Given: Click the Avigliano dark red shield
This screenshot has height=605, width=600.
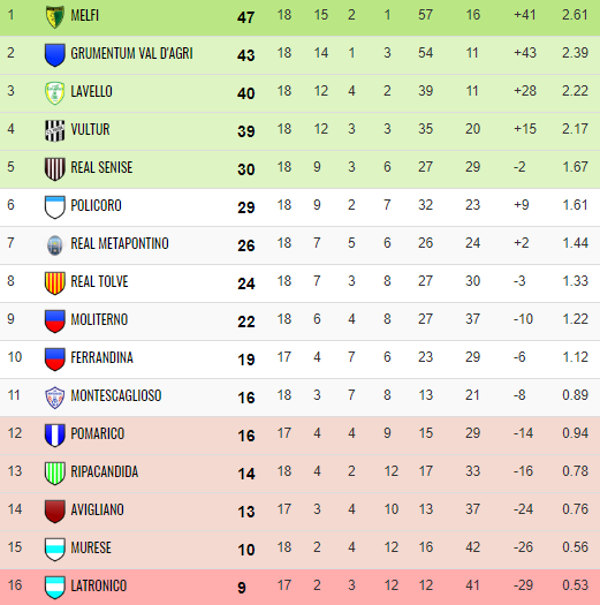Looking at the screenshot, I should click(x=55, y=511).
